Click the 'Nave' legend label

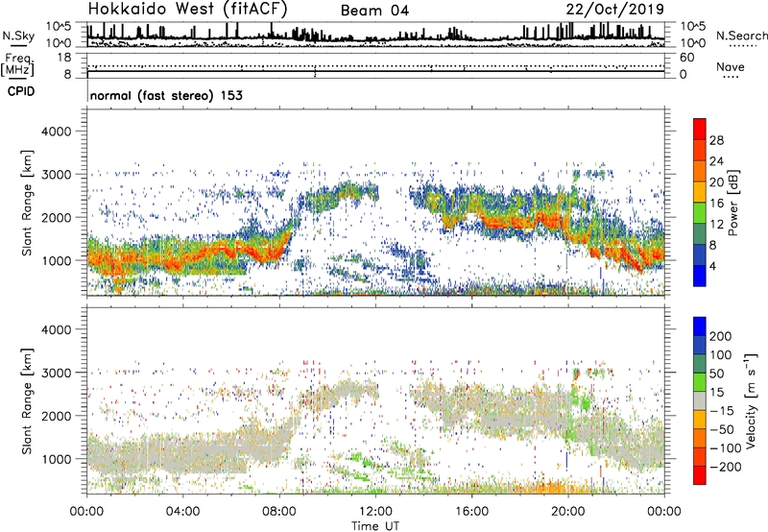(731, 67)
